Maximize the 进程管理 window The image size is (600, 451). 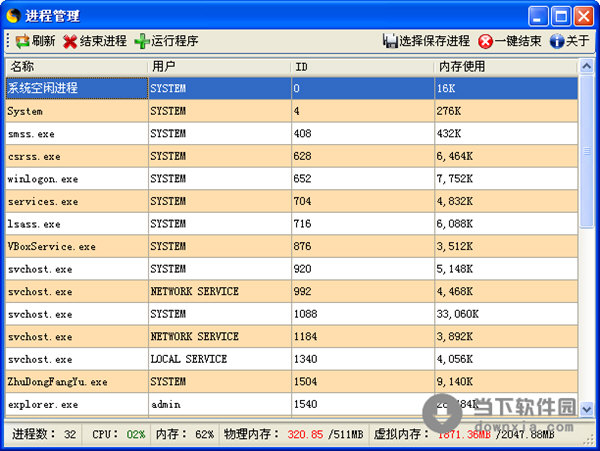point(562,15)
